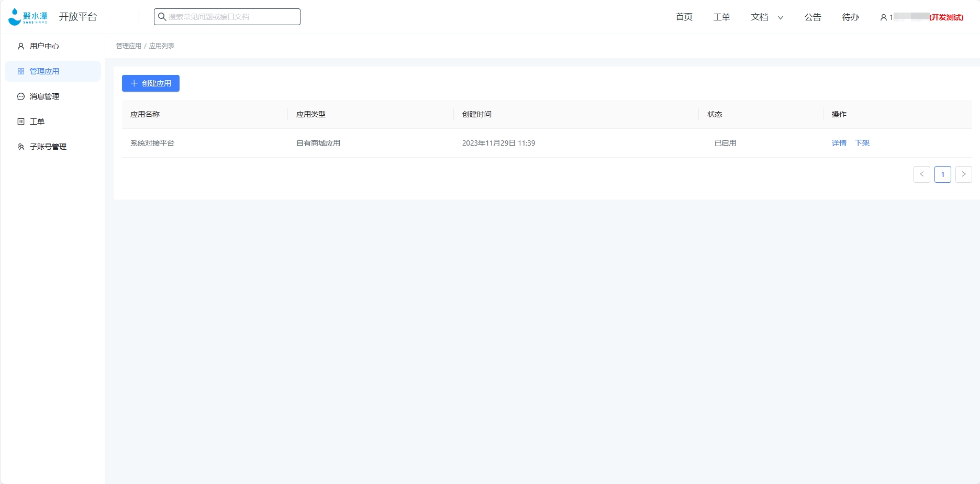This screenshot has height=484, width=980.
Task: Open 首页 in the top navigation
Action: point(684,17)
